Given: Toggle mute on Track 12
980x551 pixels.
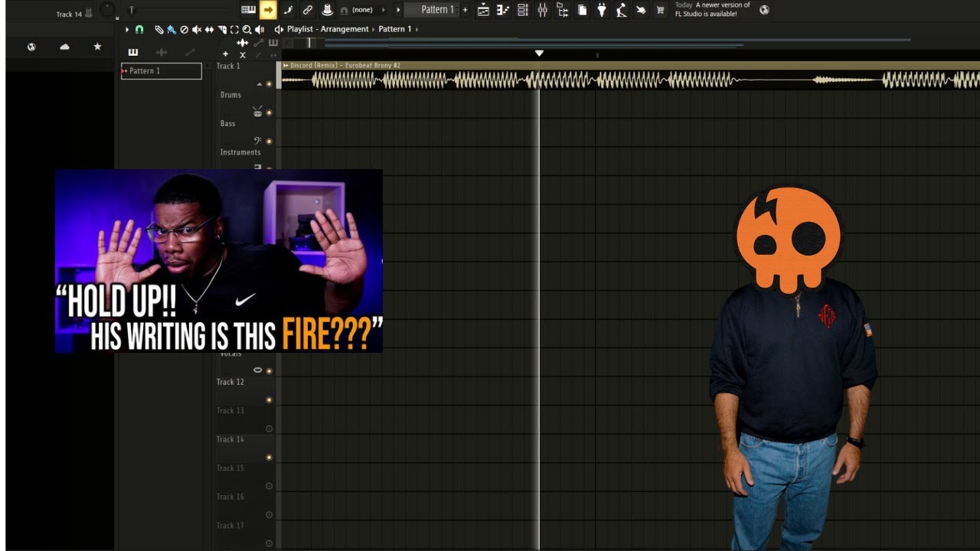Looking at the screenshot, I should 269,399.
